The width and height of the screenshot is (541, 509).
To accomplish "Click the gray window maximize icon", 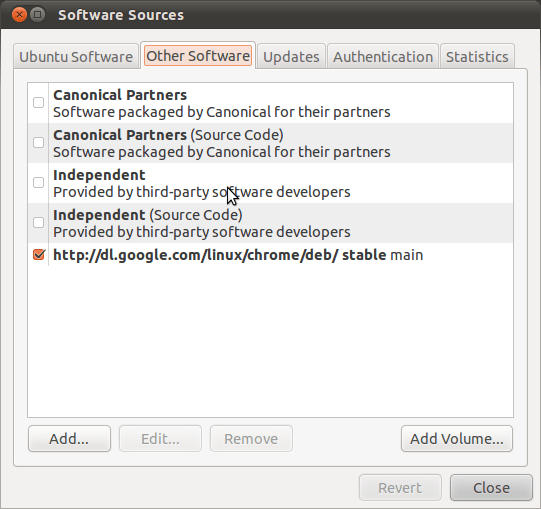I will click(38, 15).
